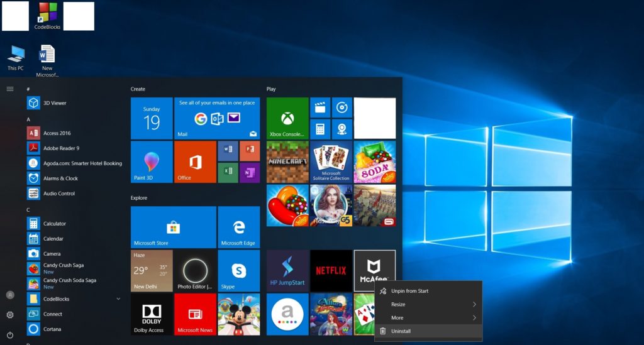Open the Sunday 19 calendar tile
The width and height of the screenshot is (644, 345).
[x=152, y=119]
